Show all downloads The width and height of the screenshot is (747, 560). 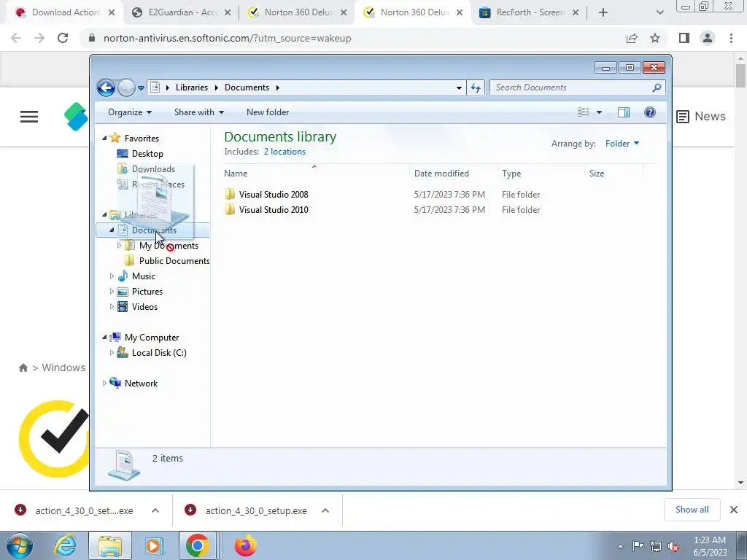pos(692,510)
